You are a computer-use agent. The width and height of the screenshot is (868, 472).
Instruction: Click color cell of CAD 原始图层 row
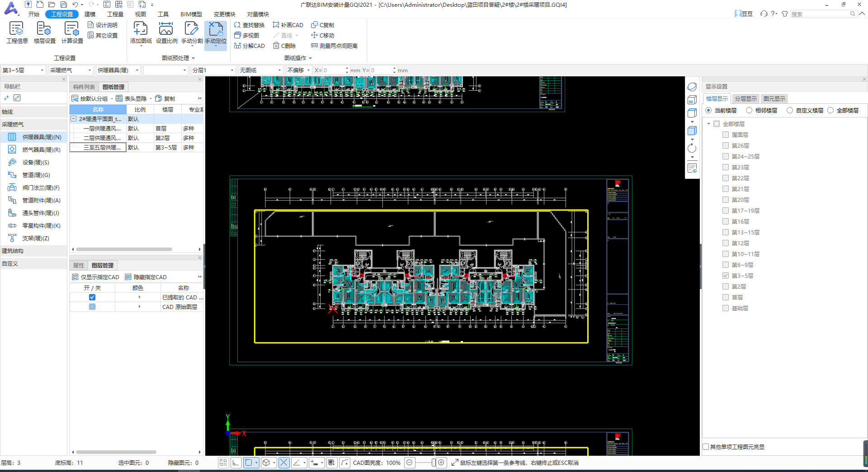[137, 307]
